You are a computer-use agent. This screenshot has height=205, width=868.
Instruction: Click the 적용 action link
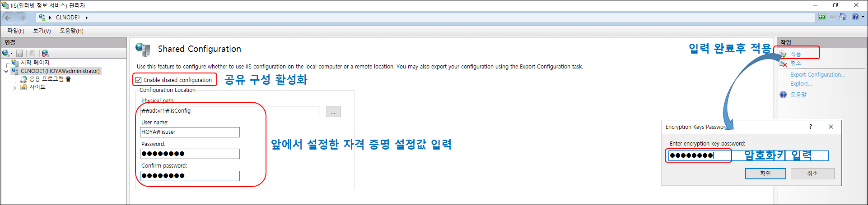click(796, 54)
